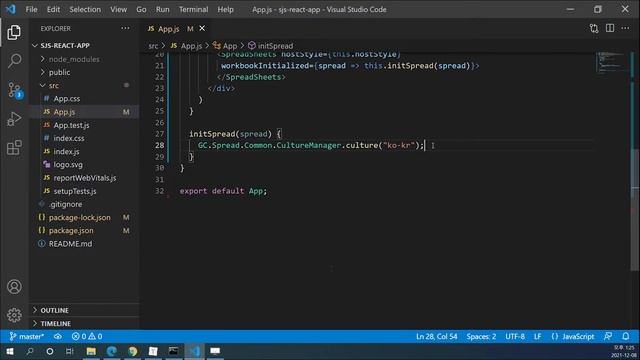
Task: Close the App.js editor tab
Action: point(202,29)
